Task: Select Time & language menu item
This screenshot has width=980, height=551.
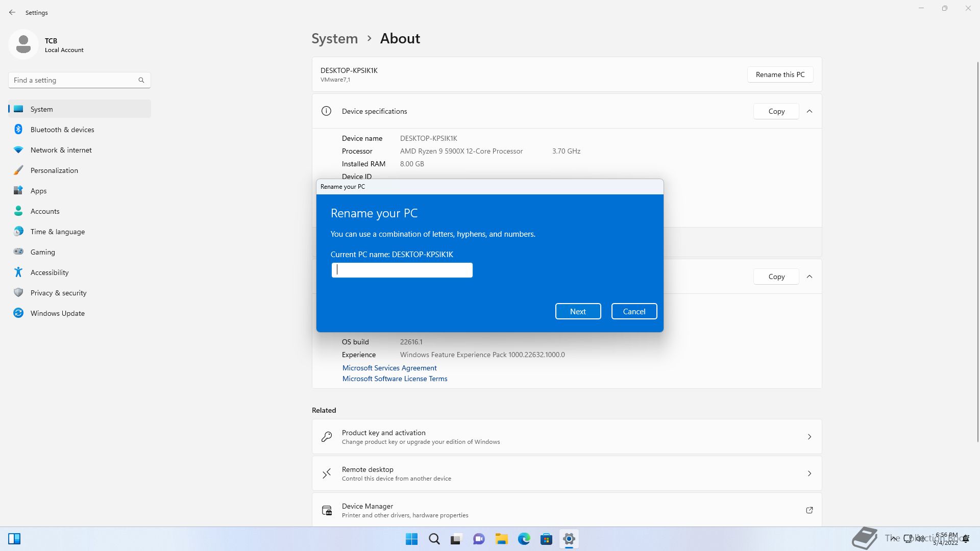Action: [57, 232]
